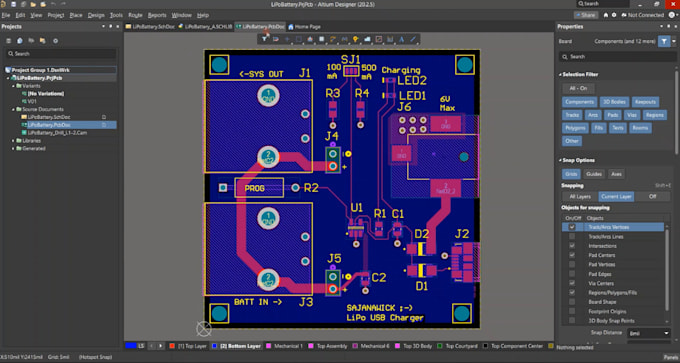Click the Properties panel blue filter icon
680x363 pixels.
pos(664,42)
